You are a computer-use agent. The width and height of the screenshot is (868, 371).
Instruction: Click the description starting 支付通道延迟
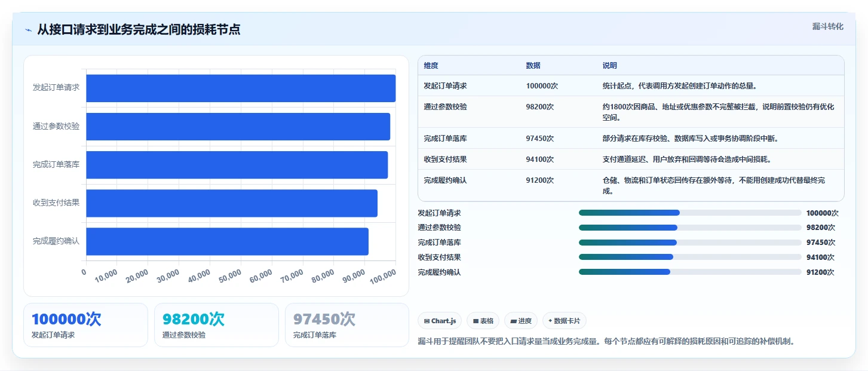click(x=687, y=160)
